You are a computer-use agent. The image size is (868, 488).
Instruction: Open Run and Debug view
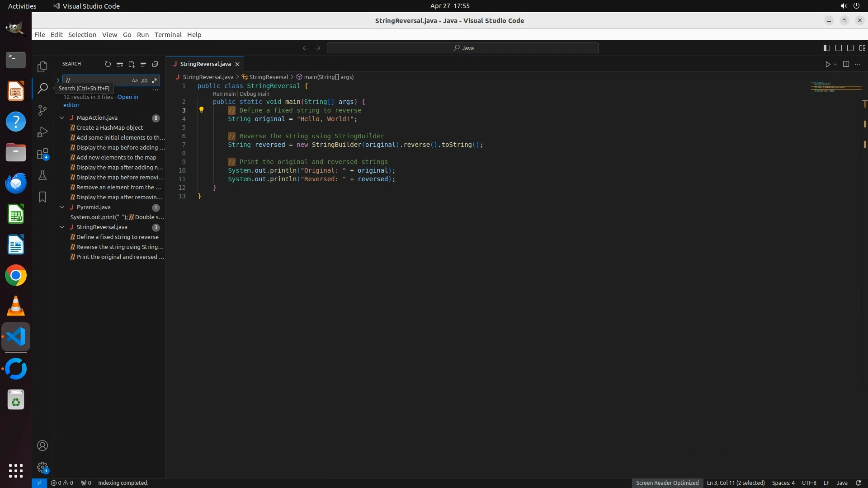click(x=42, y=132)
